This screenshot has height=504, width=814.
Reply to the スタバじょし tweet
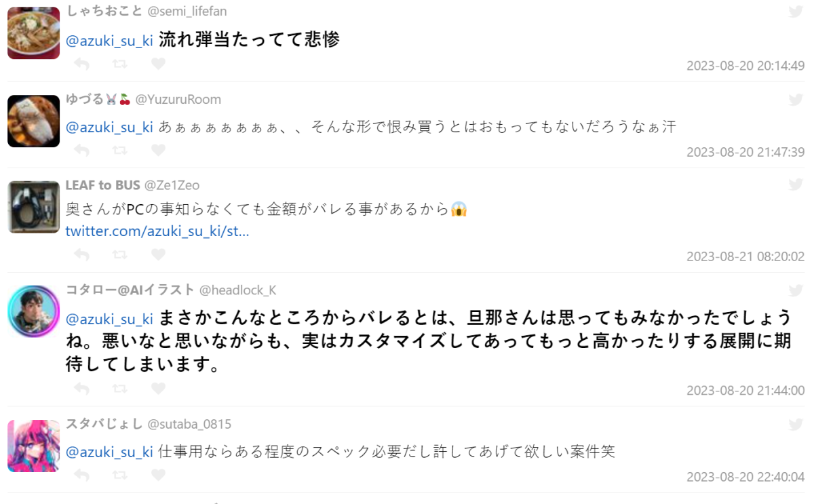[81, 475]
